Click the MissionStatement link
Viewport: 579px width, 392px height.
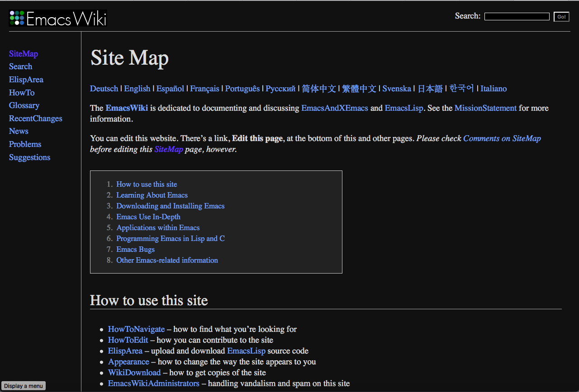[485, 108]
